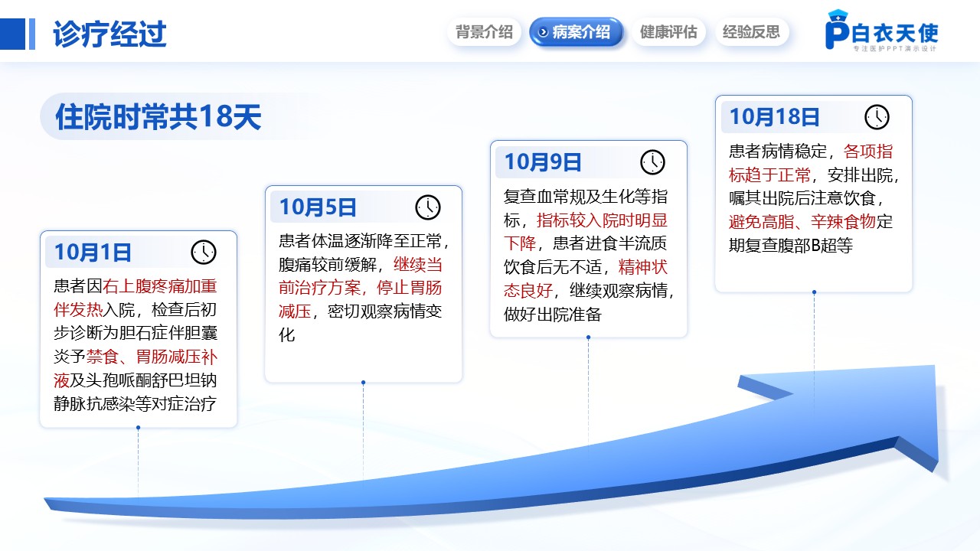Click the 10月1日 date heading
The width and height of the screenshot is (980, 551).
pos(93,252)
